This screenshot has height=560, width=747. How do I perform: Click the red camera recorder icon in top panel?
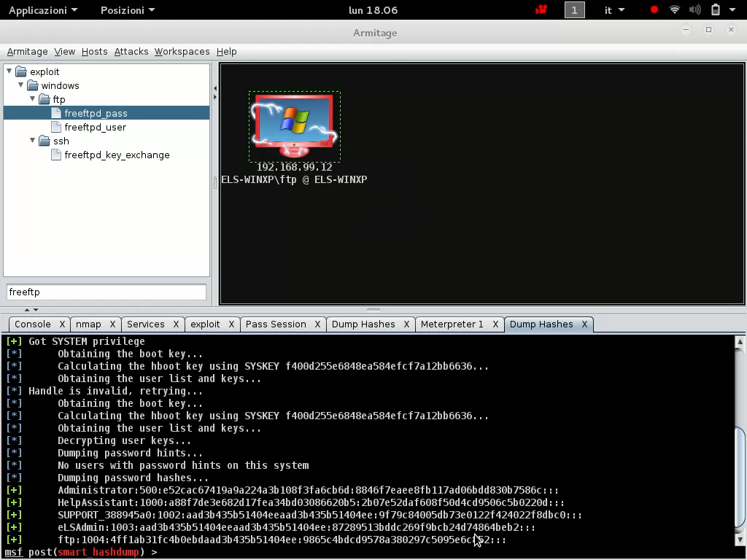click(541, 10)
